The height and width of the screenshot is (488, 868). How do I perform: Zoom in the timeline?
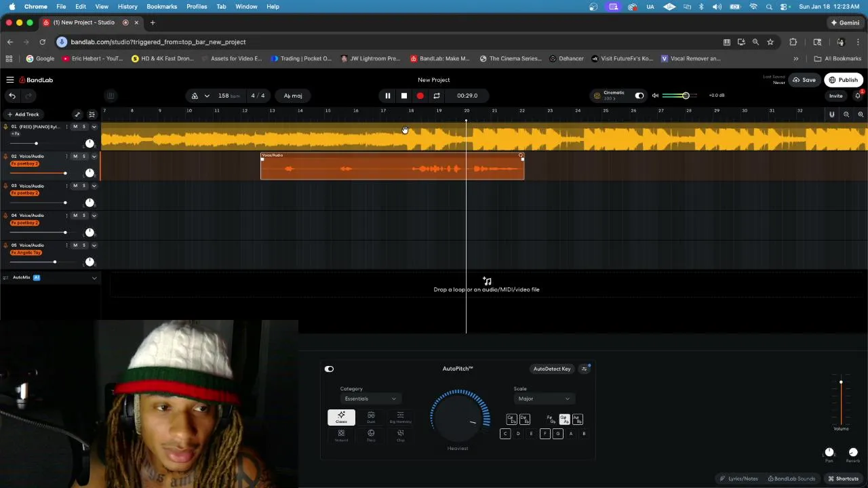[x=861, y=115]
